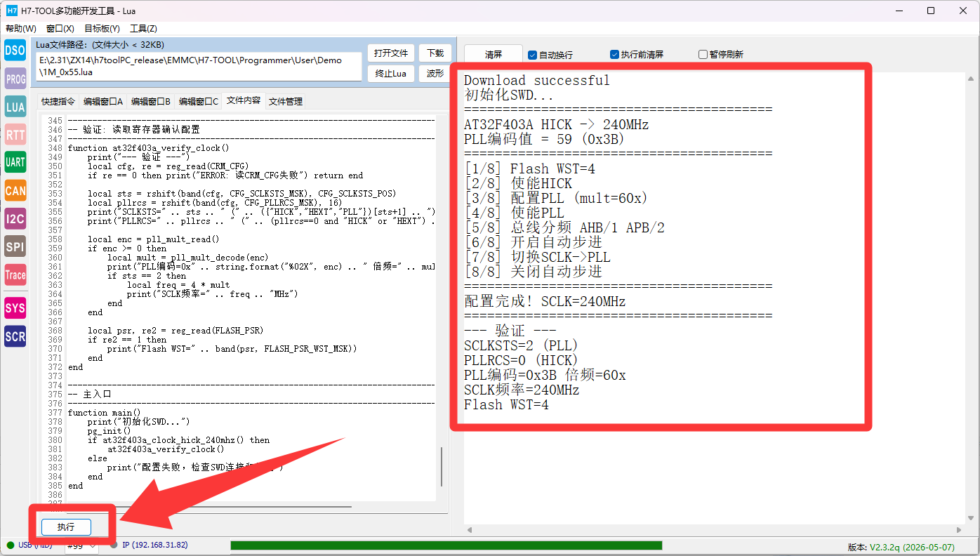
Task: Click the 终止Lua button
Action: pos(391,74)
